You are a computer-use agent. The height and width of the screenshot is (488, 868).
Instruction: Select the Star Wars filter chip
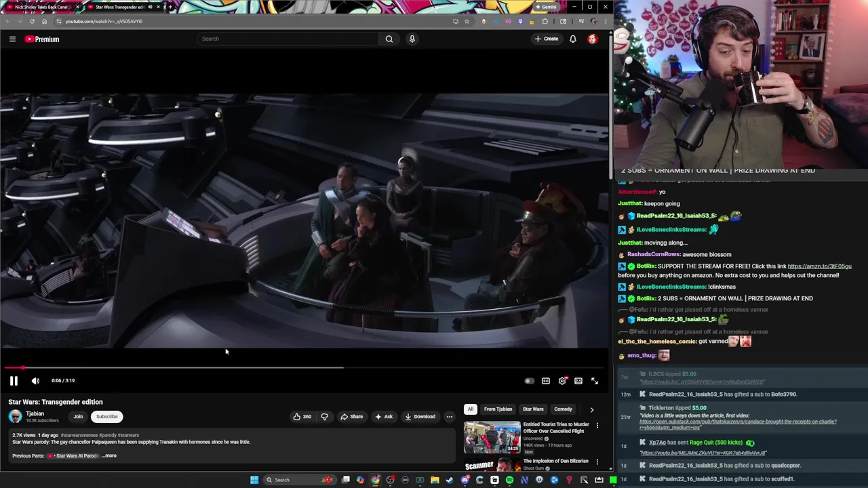coord(533,409)
